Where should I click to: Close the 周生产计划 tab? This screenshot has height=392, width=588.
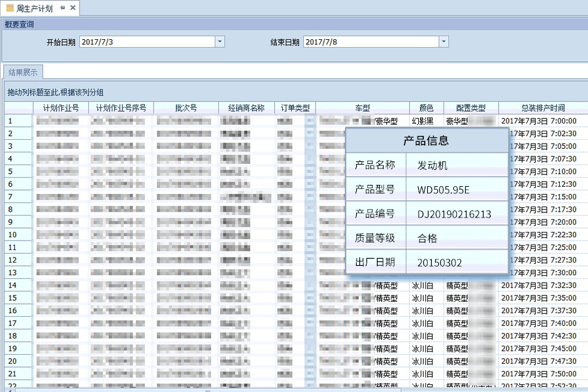coord(73,7)
